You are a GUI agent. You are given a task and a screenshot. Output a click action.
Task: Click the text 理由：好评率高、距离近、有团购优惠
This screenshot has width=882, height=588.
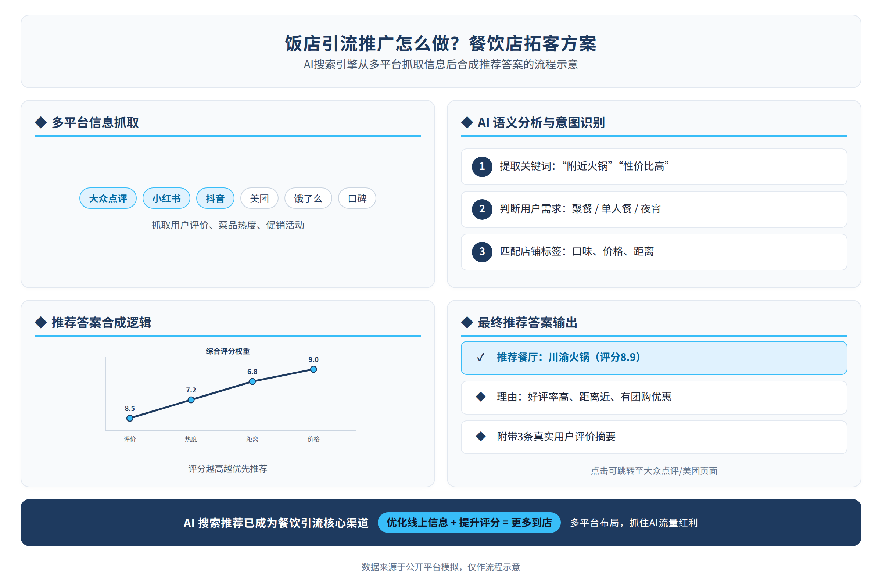[584, 397]
